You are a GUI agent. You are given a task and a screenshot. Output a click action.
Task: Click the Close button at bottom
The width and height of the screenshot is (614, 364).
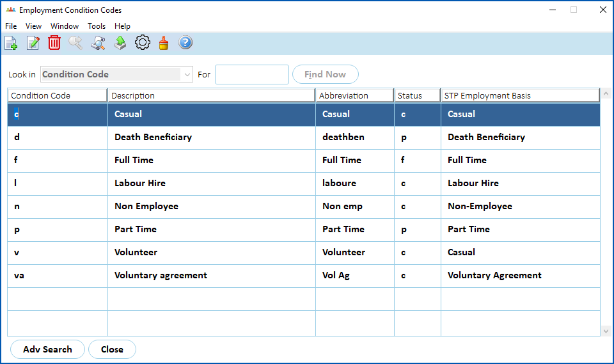(112, 349)
